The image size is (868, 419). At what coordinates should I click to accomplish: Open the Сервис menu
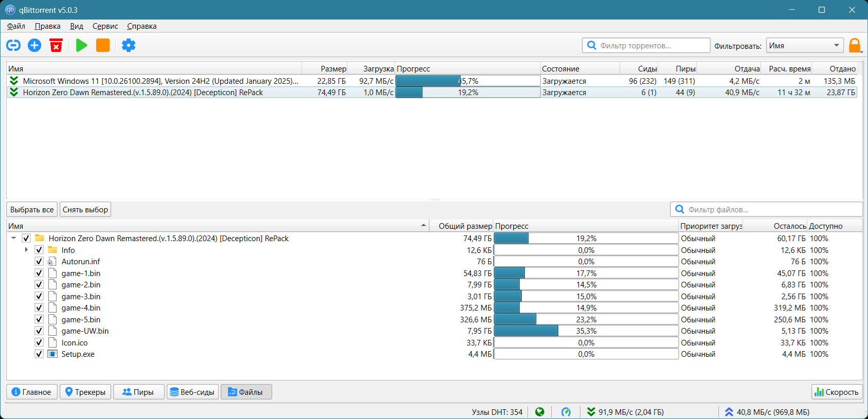(x=105, y=26)
